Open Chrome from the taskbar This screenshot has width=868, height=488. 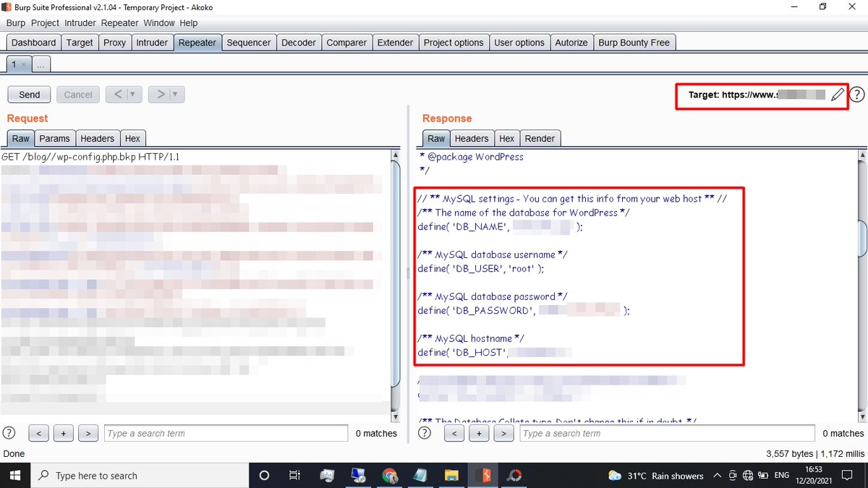pyautogui.click(x=390, y=475)
